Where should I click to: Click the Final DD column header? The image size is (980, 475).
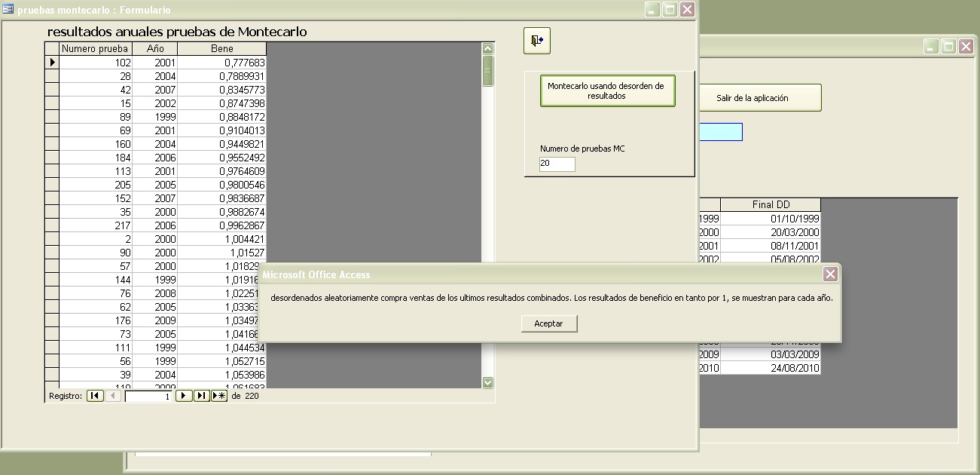click(x=771, y=205)
